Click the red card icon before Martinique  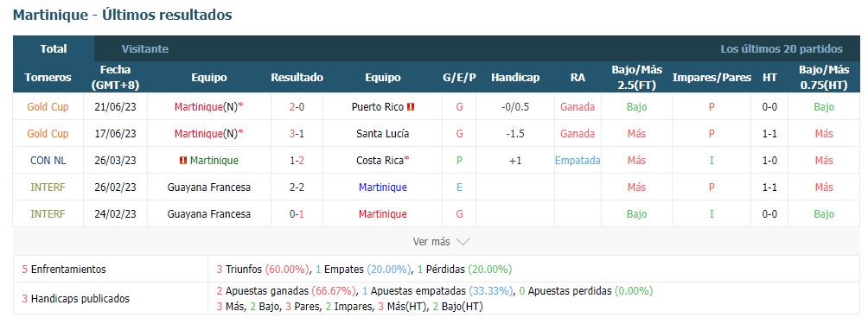pyautogui.click(x=183, y=161)
